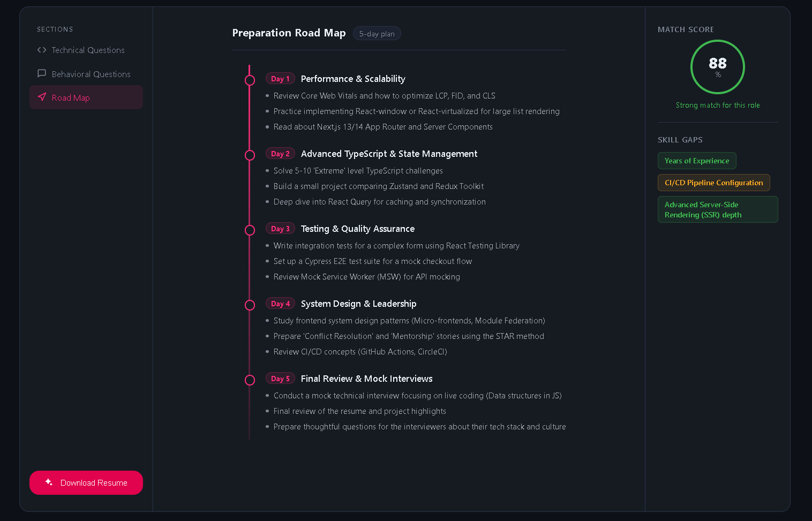Image resolution: width=812 pixels, height=521 pixels.
Task: Click the Preparation Road Map title
Action: [x=289, y=33]
